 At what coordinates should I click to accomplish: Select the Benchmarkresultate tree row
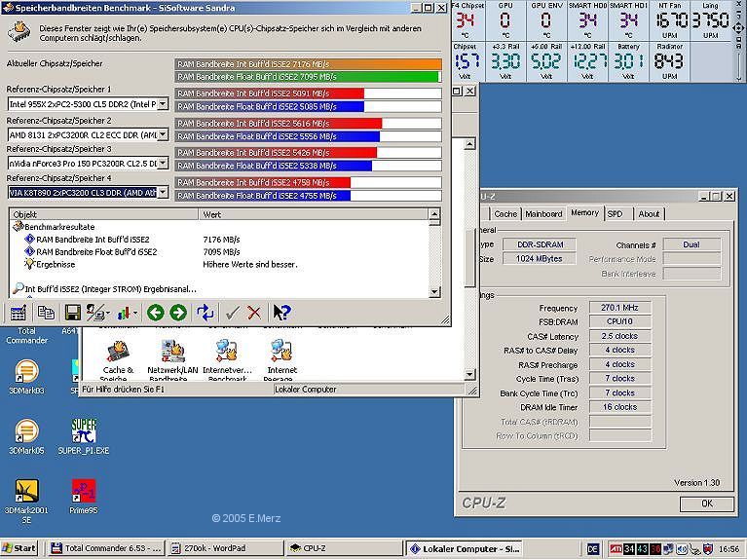tap(59, 227)
